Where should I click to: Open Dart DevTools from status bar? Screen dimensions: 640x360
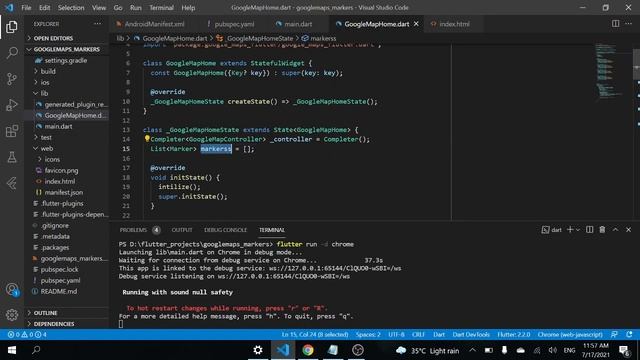pyautogui.click(x=471, y=334)
